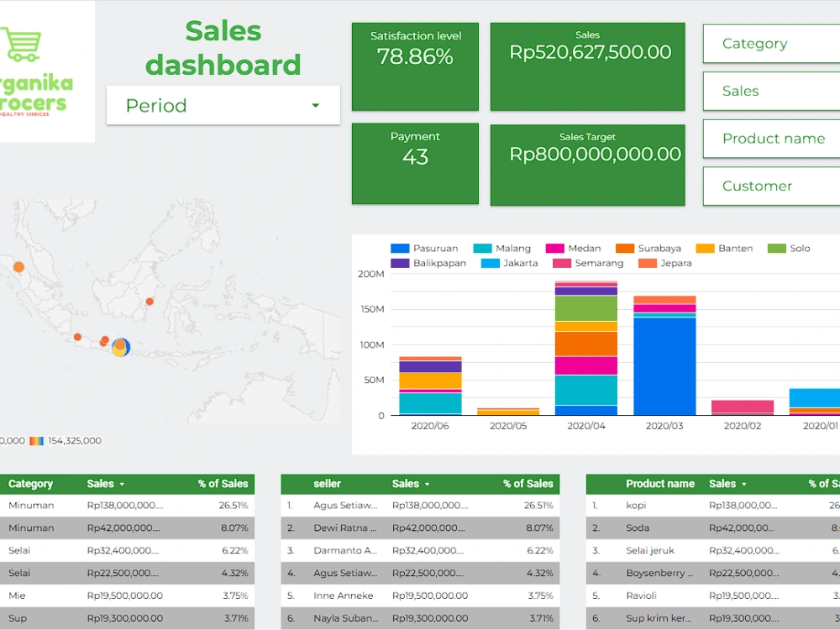Open the Period dropdown
The height and width of the screenshot is (630, 840).
[314, 105]
